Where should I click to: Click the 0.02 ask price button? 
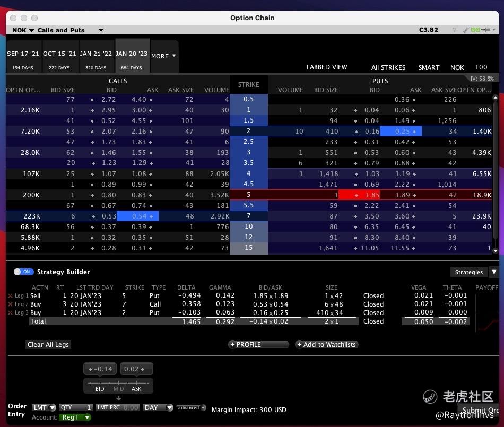pyautogui.click(x=136, y=369)
